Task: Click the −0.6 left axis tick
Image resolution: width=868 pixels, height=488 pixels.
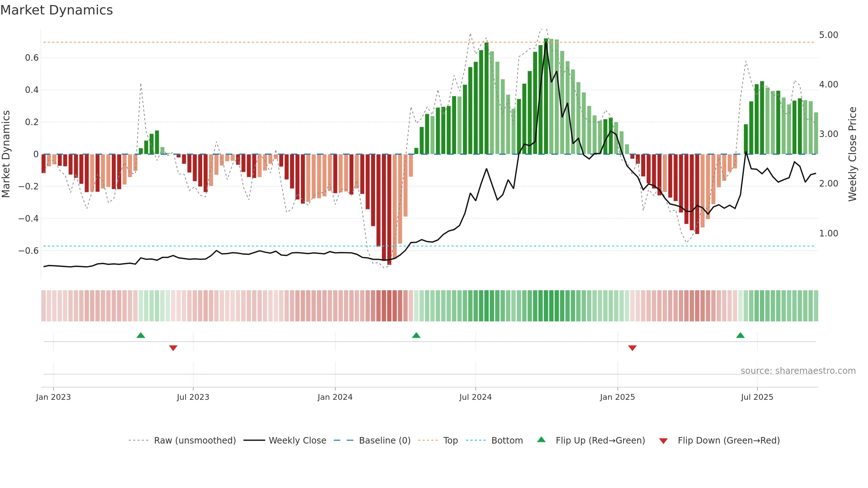Action: tap(29, 251)
